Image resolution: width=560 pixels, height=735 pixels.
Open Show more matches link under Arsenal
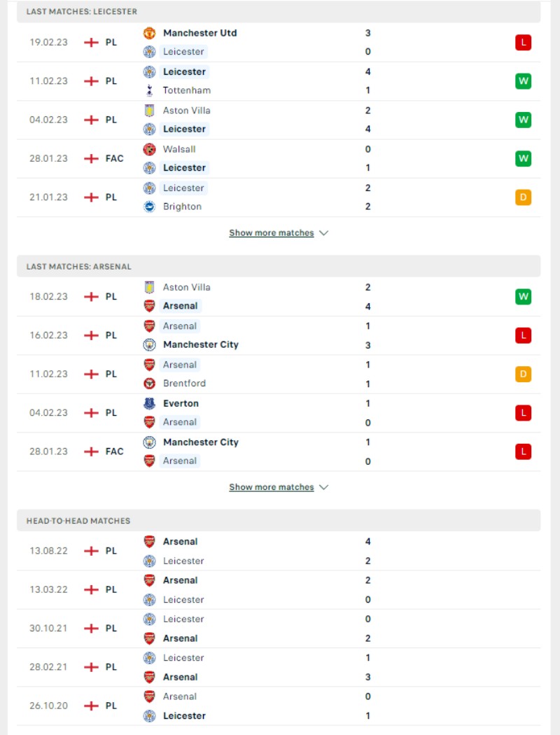point(272,487)
